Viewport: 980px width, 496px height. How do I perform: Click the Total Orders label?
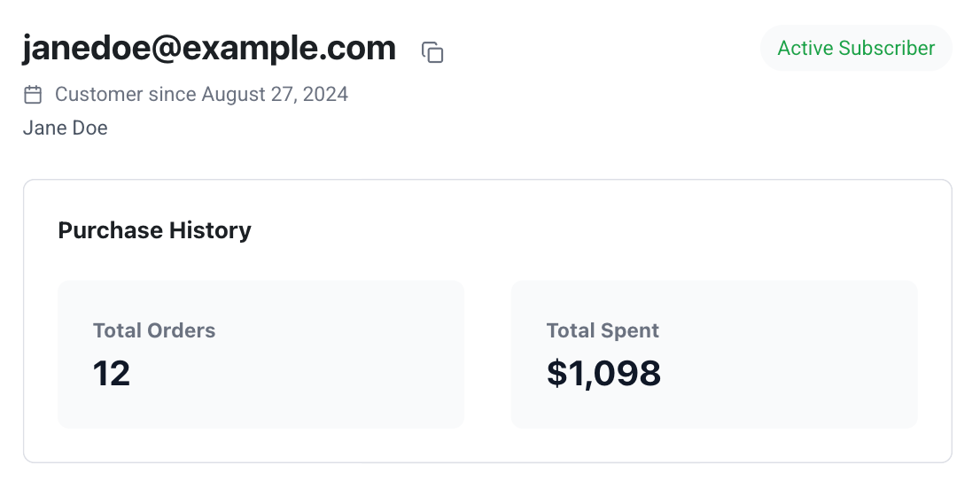point(154,330)
